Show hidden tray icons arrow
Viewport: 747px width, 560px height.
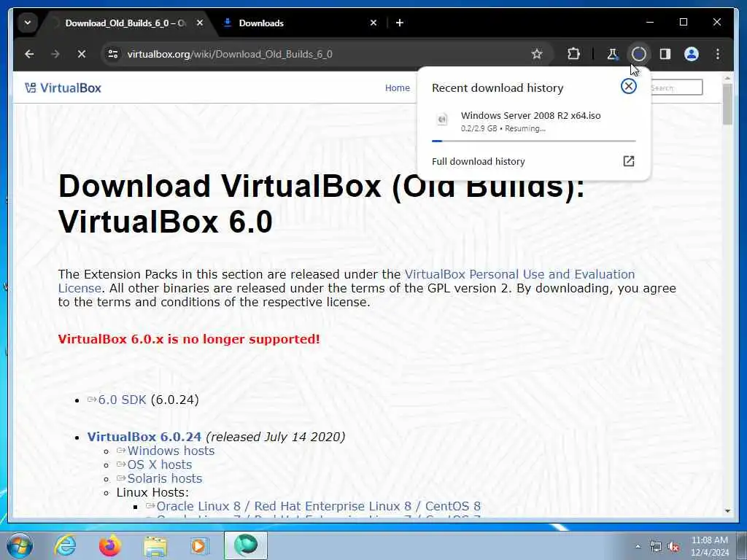pyautogui.click(x=638, y=547)
